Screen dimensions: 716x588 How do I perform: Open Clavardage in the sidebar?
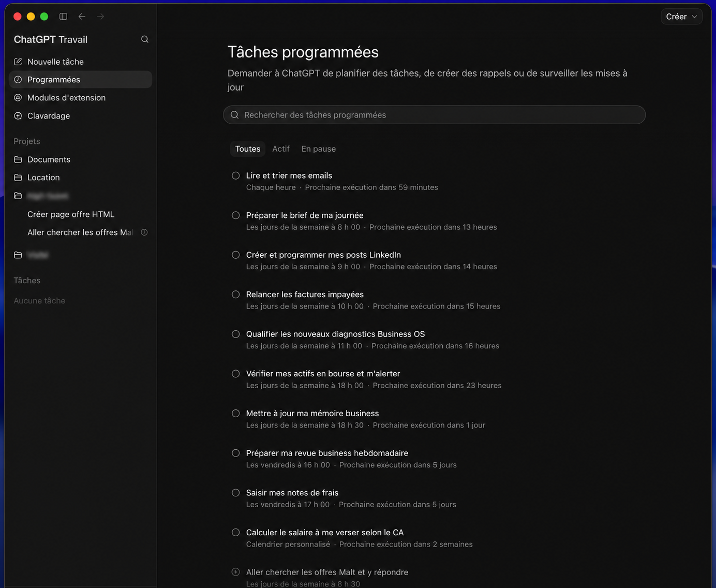80,116
